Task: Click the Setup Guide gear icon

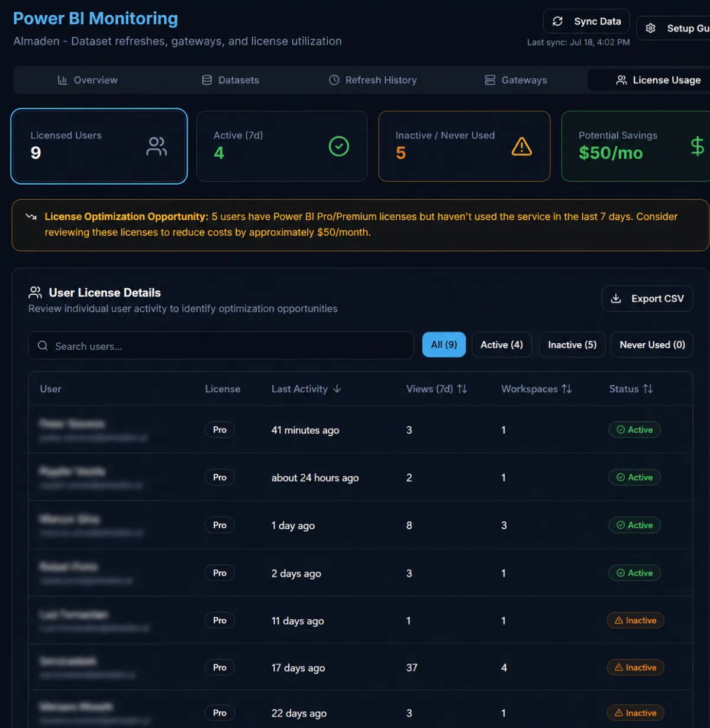Action: tap(650, 28)
